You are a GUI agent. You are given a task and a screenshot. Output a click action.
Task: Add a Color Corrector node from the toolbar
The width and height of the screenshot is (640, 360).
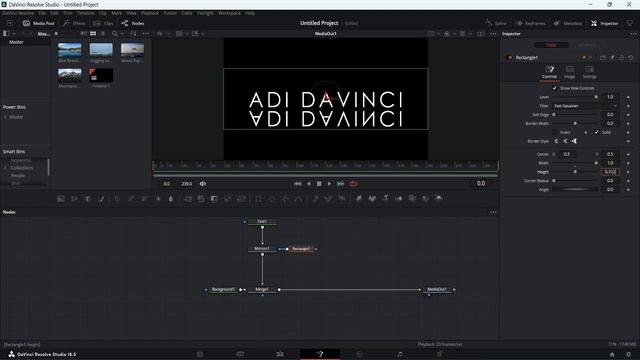[118, 199]
